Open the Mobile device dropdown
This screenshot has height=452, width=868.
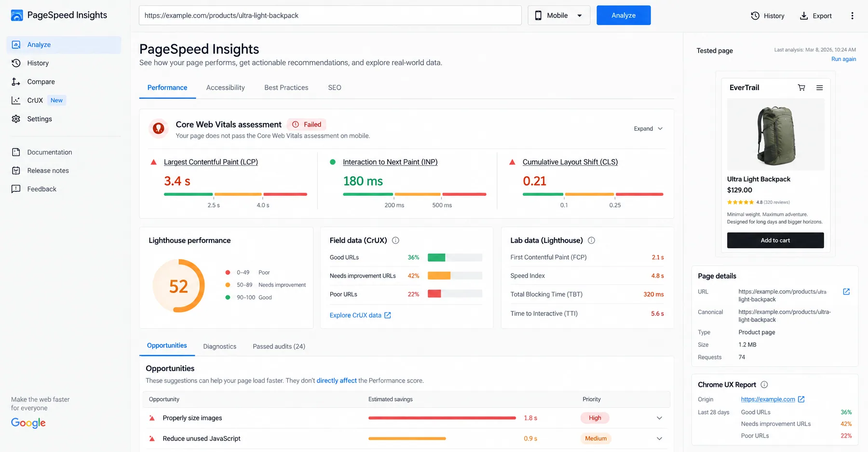559,15
